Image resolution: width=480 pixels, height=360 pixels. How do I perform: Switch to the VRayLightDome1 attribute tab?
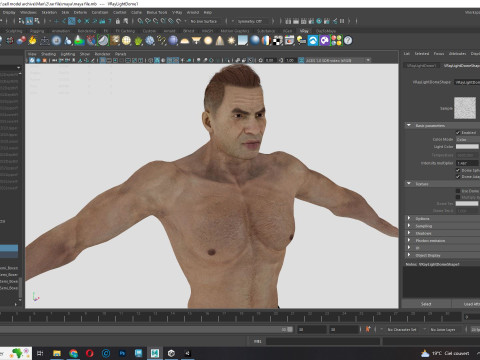pyautogui.click(x=421, y=66)
